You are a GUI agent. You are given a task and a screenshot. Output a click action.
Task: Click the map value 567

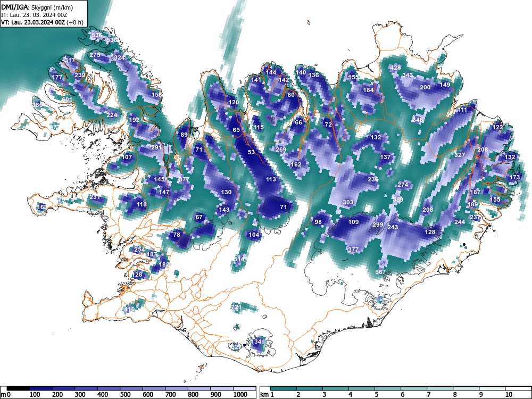point(380,272)
